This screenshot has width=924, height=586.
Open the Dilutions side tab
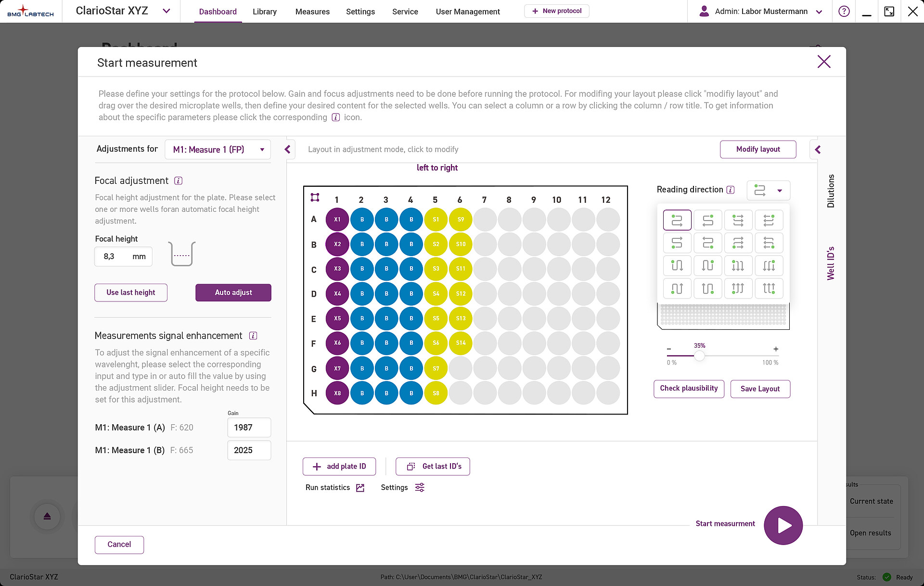point(831,191)
